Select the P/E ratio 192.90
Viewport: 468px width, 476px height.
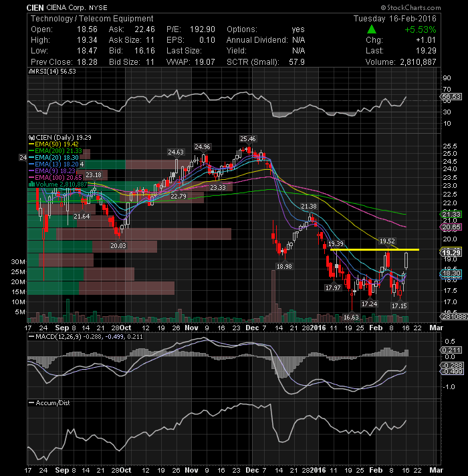203,29
